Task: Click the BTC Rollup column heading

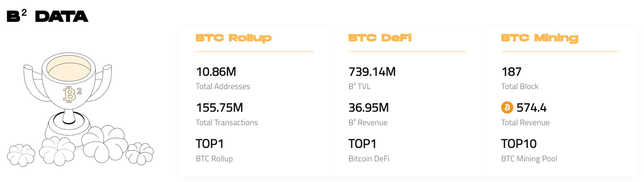Action: click(233, 38)
